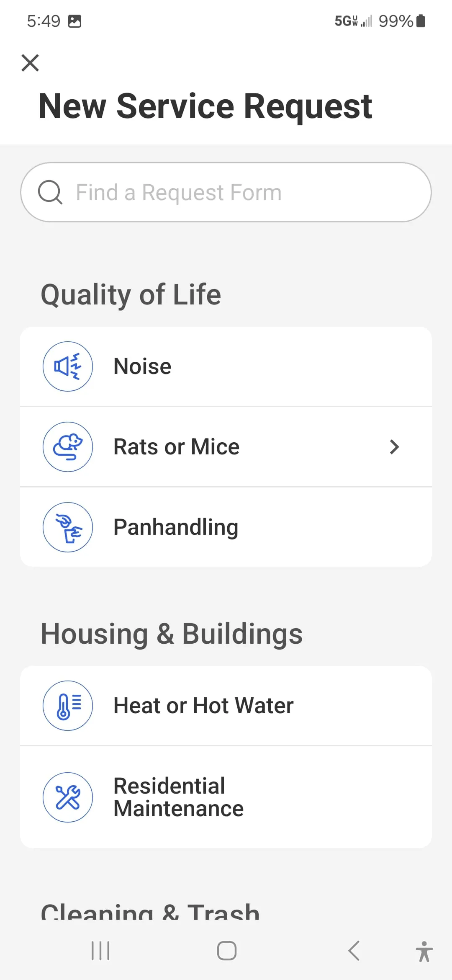
Task: Expand Rats or Mice chevron arrow
Action: pyautogui.click(x=394, y=447)
